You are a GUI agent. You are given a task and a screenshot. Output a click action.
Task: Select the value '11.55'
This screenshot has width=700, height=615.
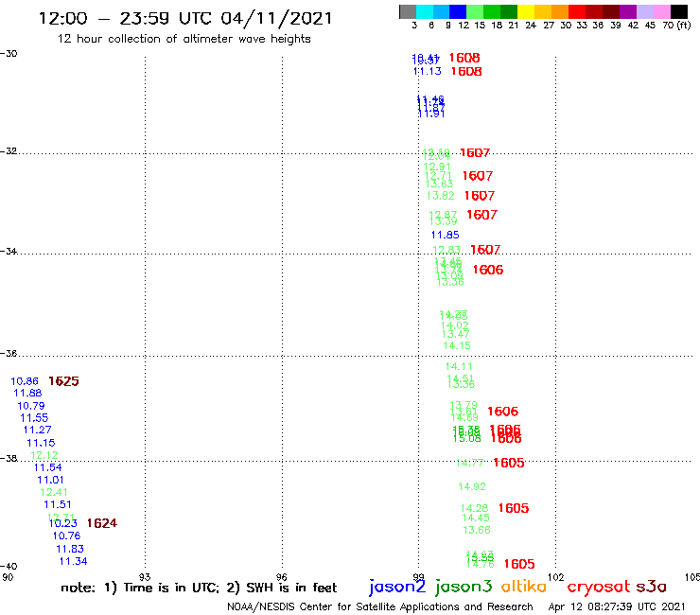click(x=34, y=418)
